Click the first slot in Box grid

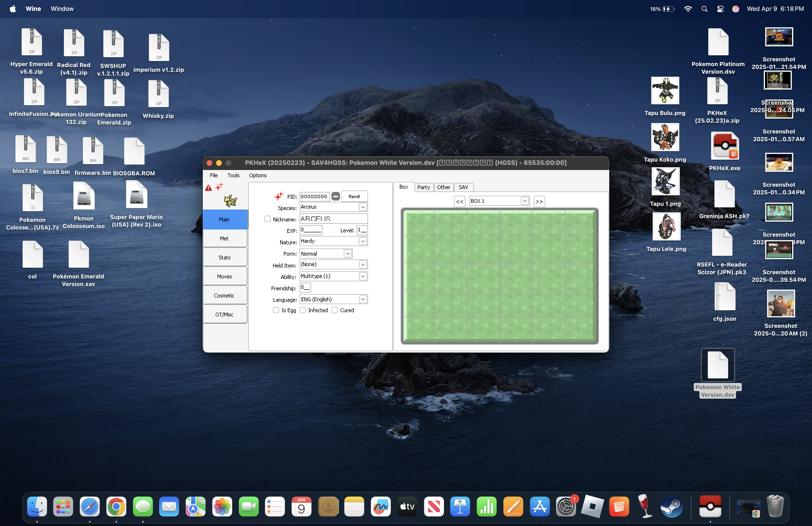click(418, 222)
